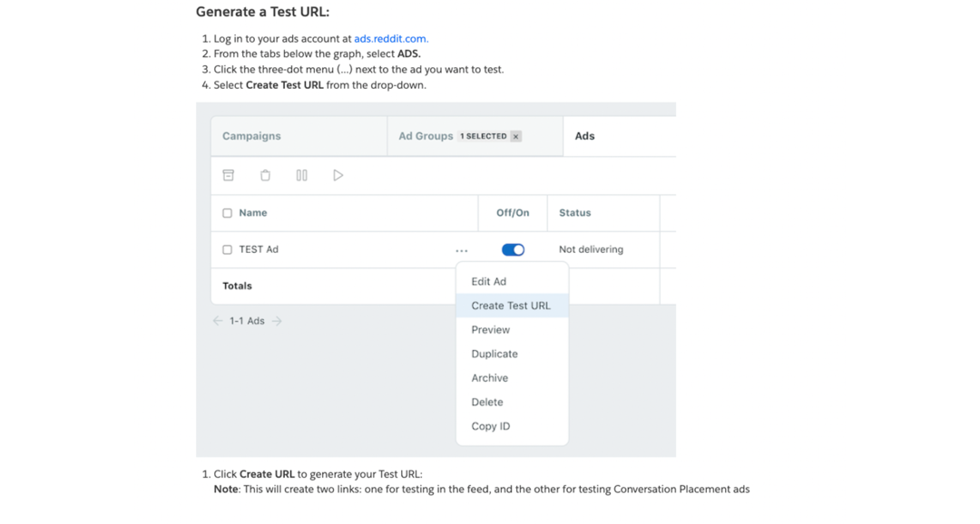Click the left pagination arrow below the table
The width and height of the screenshot is (980, 524).
pos(218,320)
